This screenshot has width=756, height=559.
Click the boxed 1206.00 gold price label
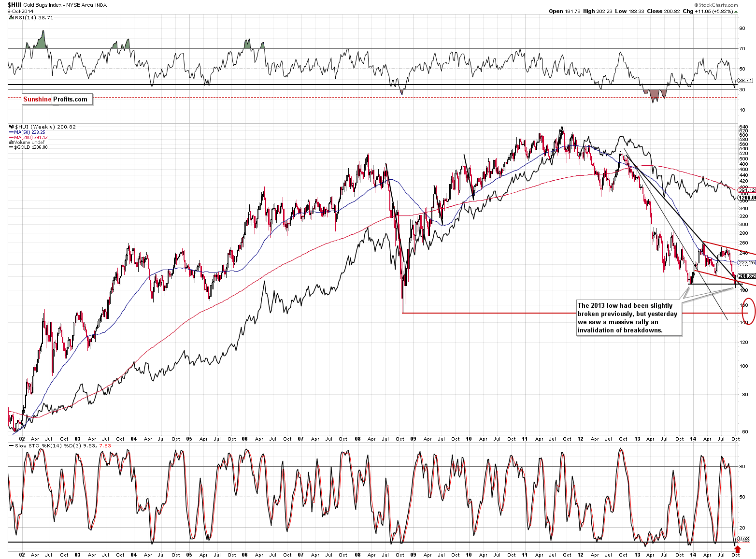click(x=747, y=198)
